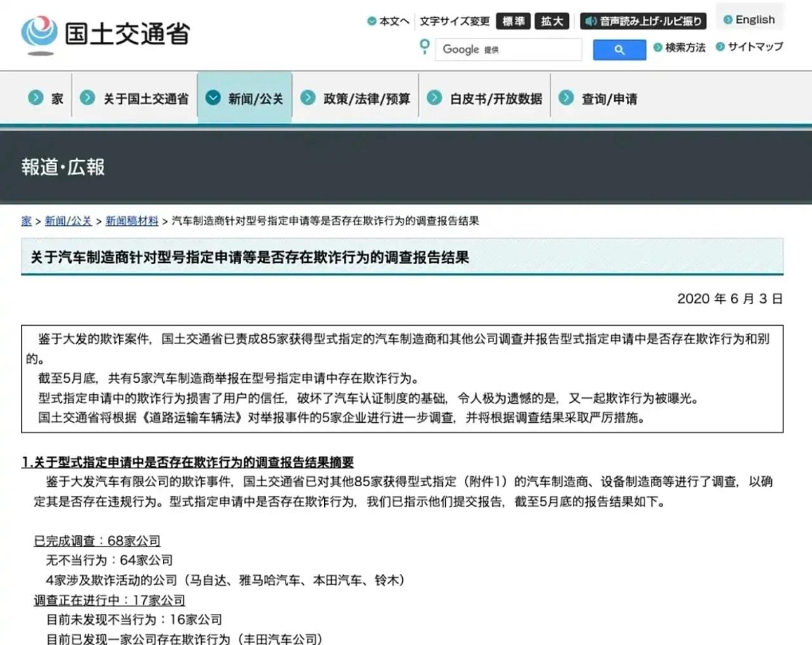Focus the Google search input field

coord(508,50)
